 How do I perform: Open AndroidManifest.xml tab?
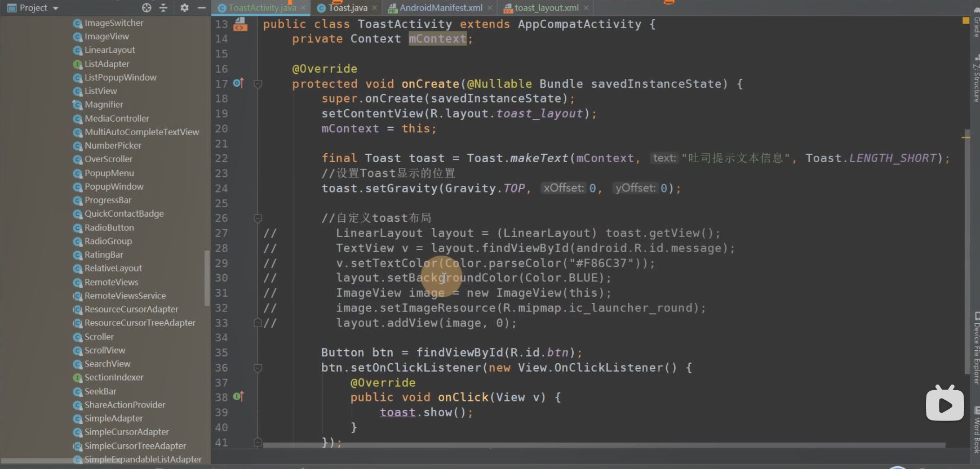pos(441,8)
